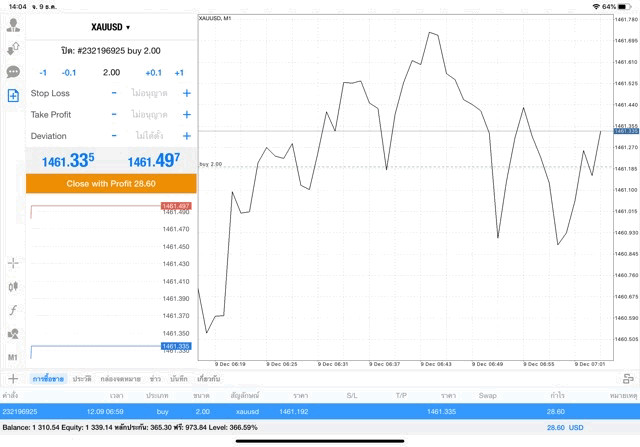Enable the crosshair tool
This screenshot has width=640, height=447.
pos(13,263)
